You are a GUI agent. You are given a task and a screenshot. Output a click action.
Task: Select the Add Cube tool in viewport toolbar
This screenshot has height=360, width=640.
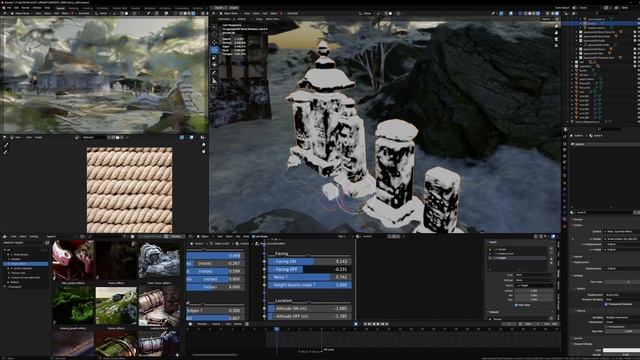tap(215, 89)
